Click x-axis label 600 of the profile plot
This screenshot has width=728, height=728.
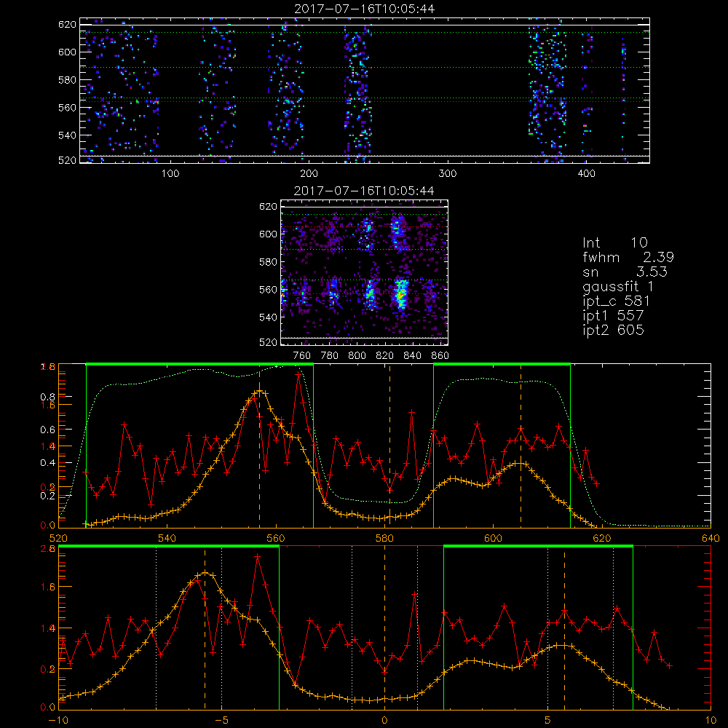tap(493, 539)
